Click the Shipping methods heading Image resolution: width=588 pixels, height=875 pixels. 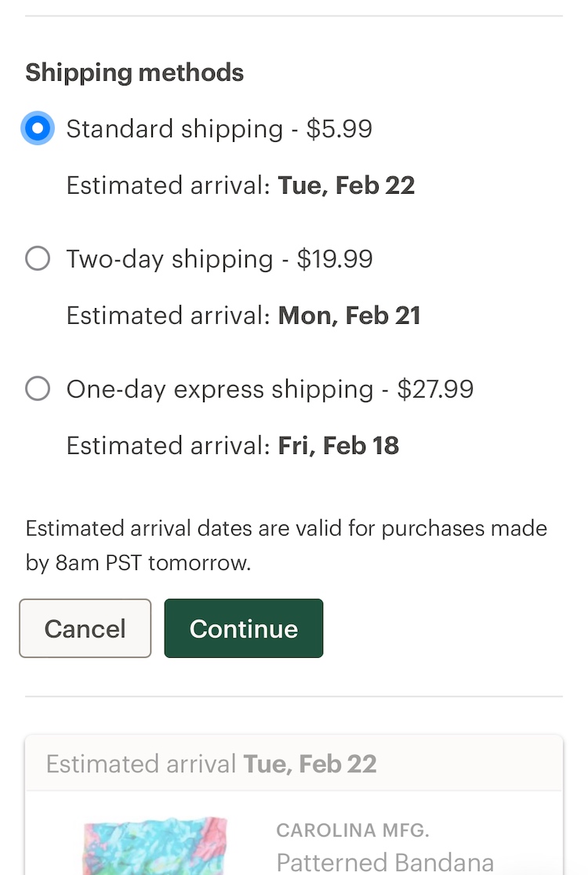pos(134,73)
